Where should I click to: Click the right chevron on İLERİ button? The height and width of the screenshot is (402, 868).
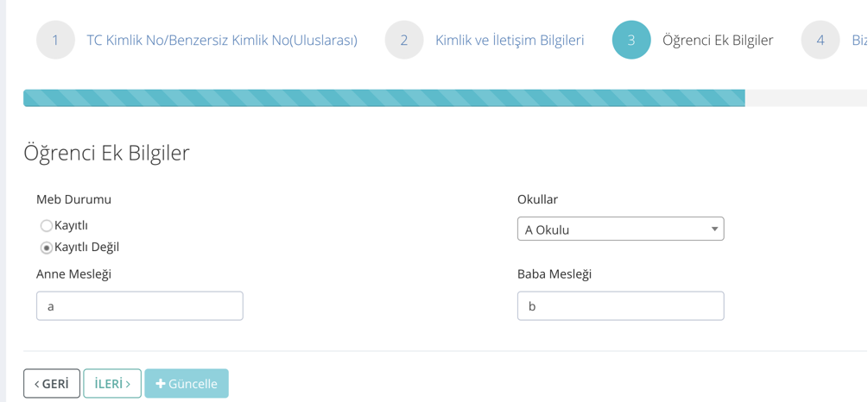coord(128,384)
